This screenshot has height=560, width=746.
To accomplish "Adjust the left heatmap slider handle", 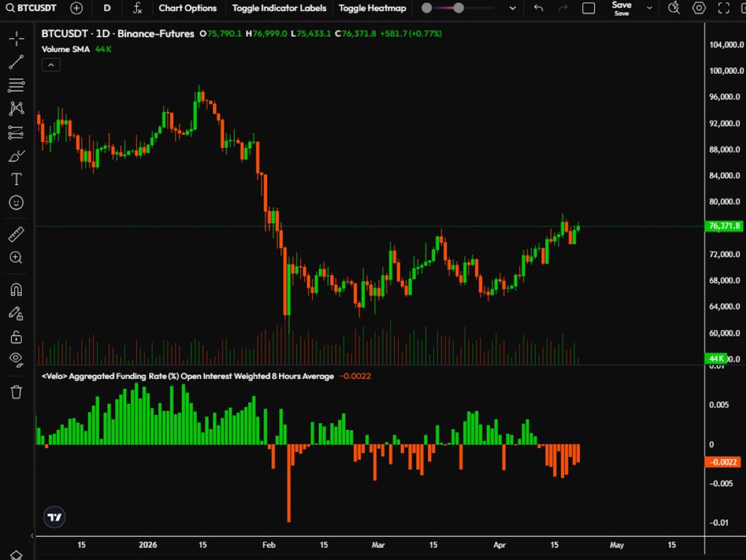I will pyautogui.click(x=427, y=8).
